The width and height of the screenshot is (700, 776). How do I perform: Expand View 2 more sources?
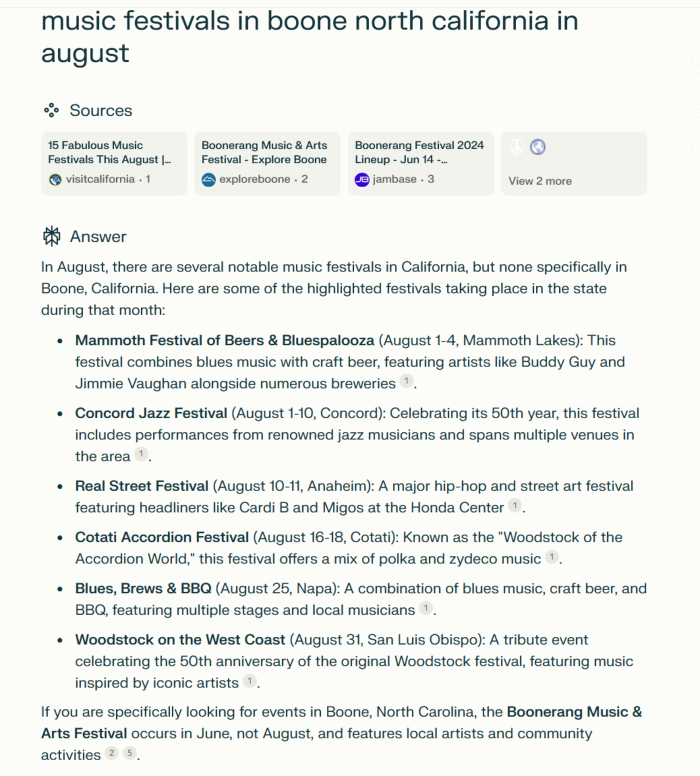click(574, 163)
